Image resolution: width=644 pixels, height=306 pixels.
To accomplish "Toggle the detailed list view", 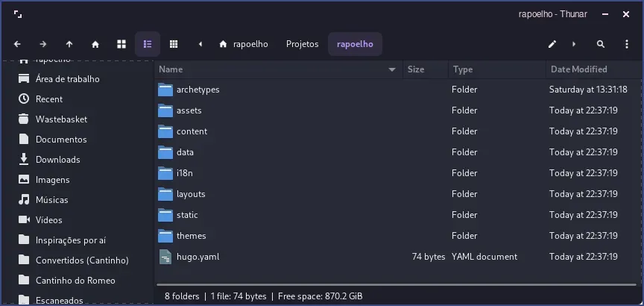I will pos(148,44).
